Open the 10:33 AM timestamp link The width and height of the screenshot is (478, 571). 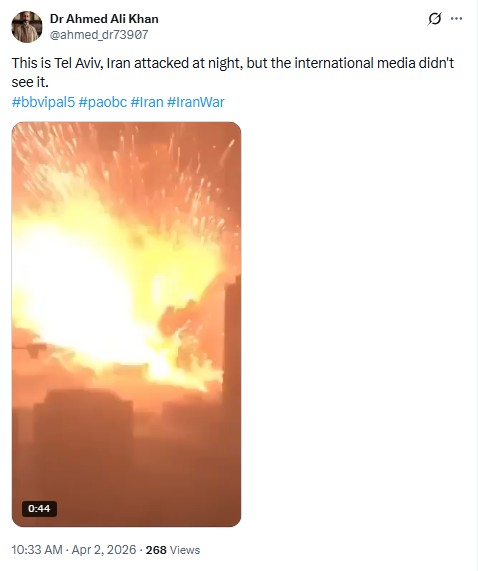pos(37,550)
